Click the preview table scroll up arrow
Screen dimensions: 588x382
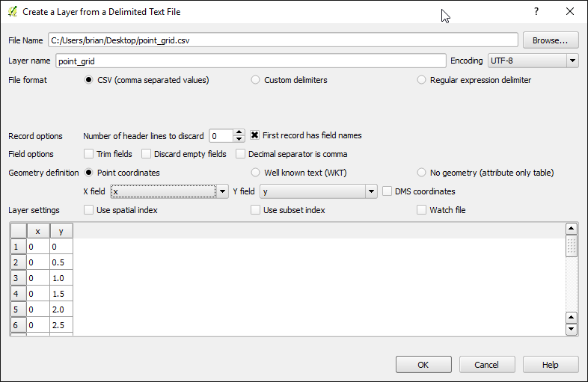(571, 228)
